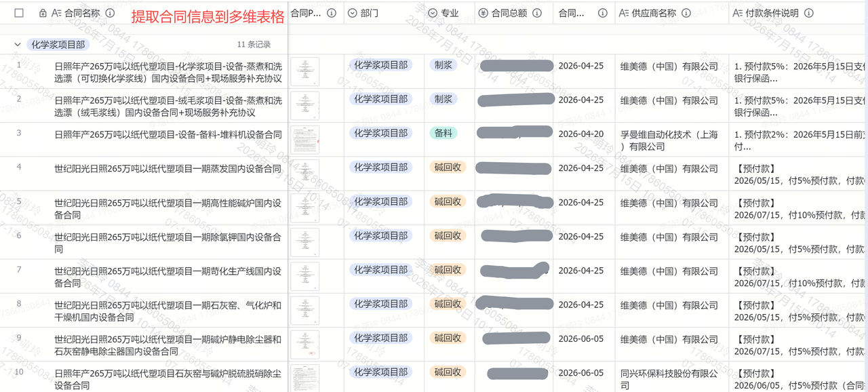Select the 碱回收 tag in the 一期蒸发 row
The image size is (868, 392).
(448, 167)
